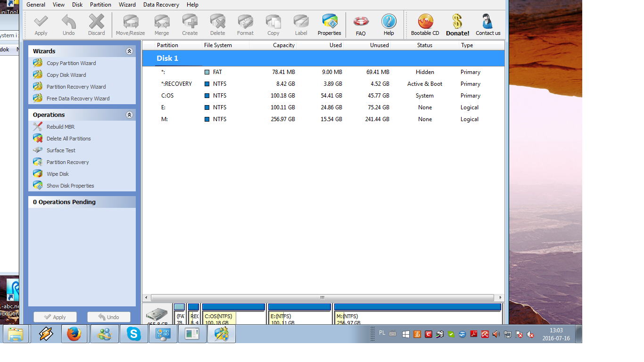Select the C:OS partition row
The width and height of the screenshot is (644, 362).
[323, 96]
